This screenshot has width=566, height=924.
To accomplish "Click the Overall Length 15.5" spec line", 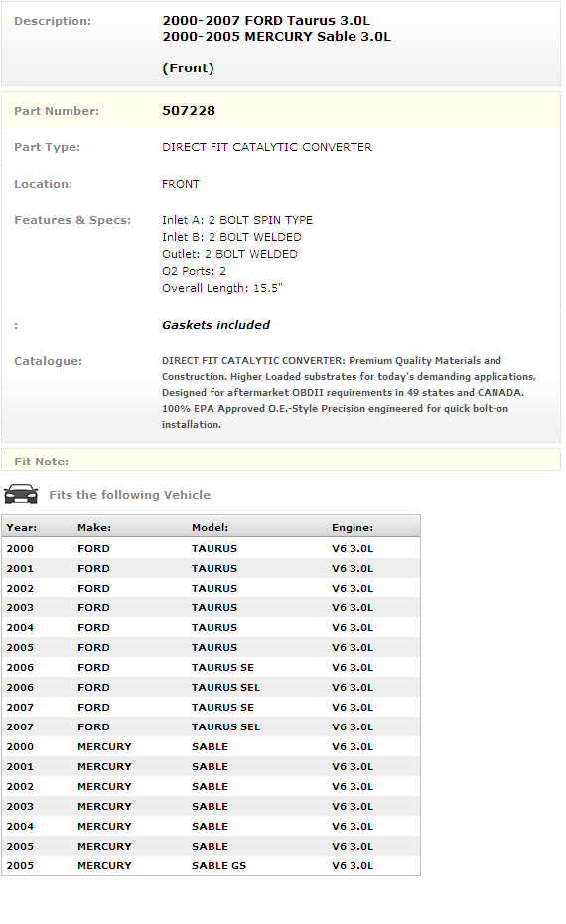I will [222, 288].
